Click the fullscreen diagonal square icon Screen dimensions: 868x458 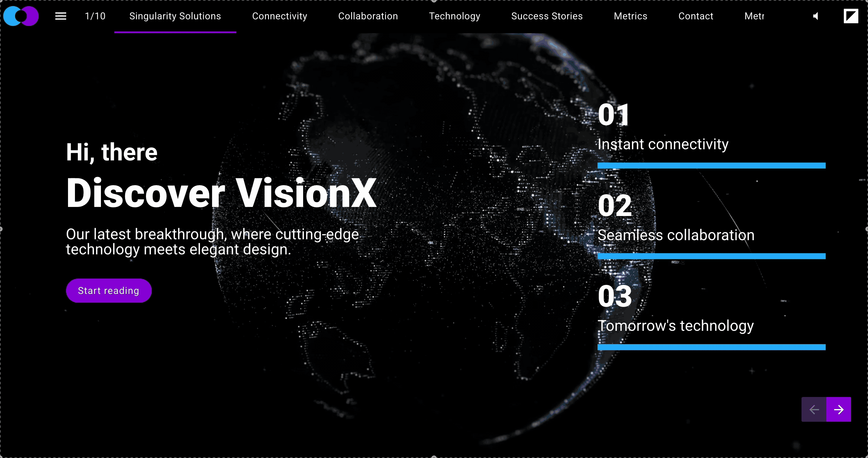point(850,16)
